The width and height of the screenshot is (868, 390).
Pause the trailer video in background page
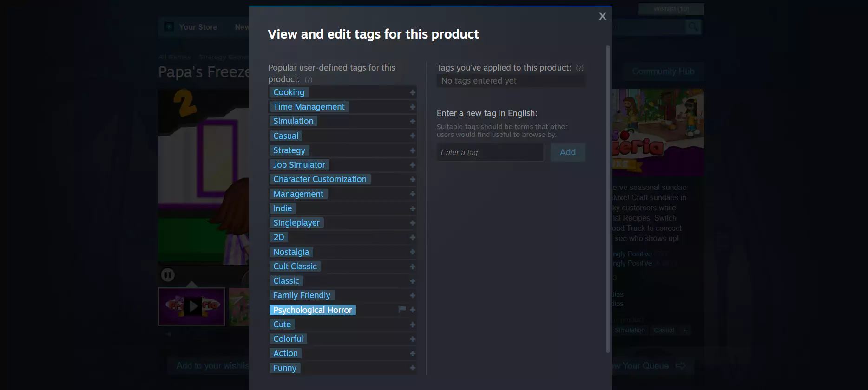coord(168,275)
